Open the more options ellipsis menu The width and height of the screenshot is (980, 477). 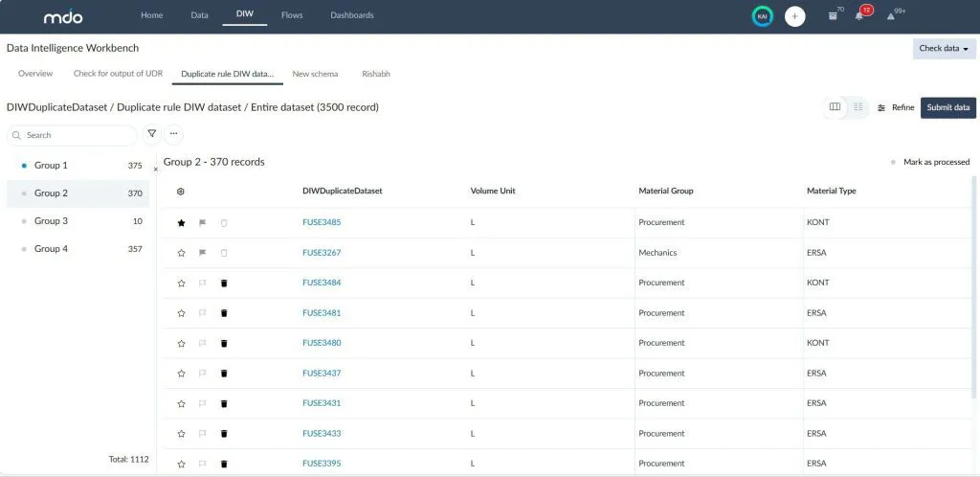click(173, 135)
